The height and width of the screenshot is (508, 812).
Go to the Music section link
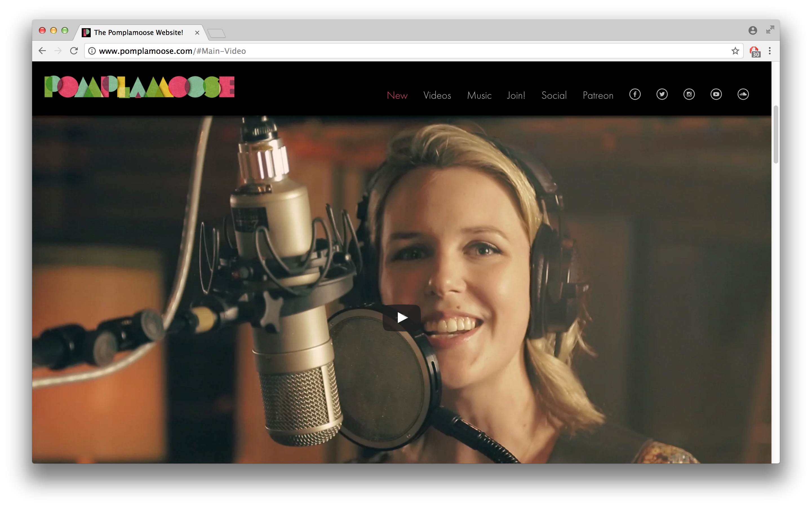tap(479, 95)
